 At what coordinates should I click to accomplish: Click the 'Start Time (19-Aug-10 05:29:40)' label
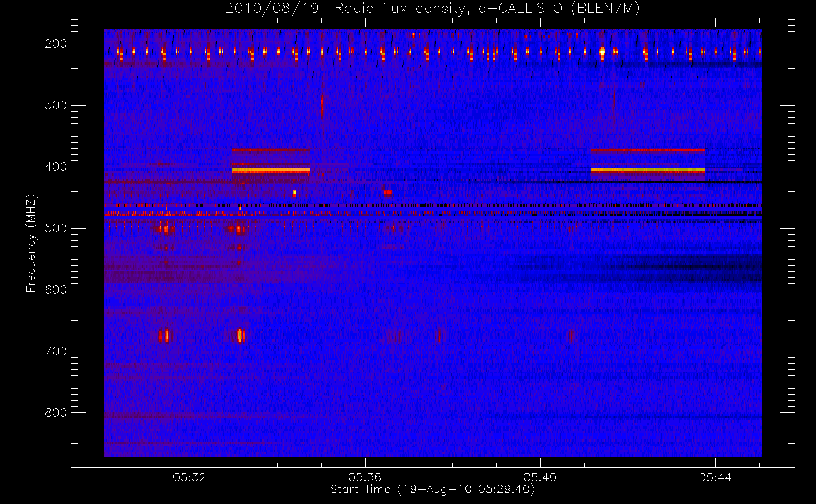(x=432, y=489)
